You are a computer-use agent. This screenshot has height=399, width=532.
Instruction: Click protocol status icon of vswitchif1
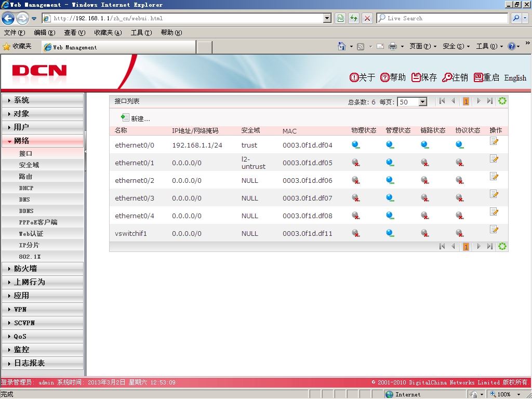tap(460, 233)
